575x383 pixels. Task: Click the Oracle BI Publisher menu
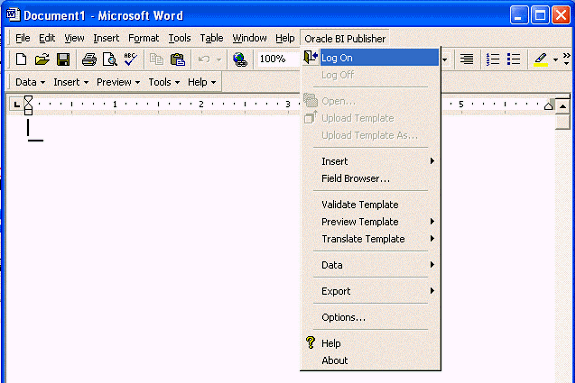(x=345, y=39)
